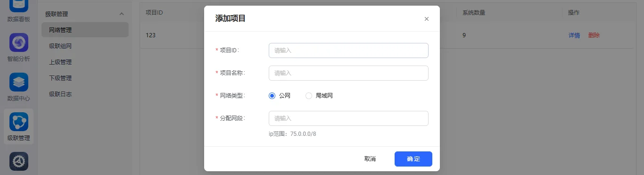Open the 级联管理 sidebar icon
Viewport: 644px width, 175px height.
[19, 122]
